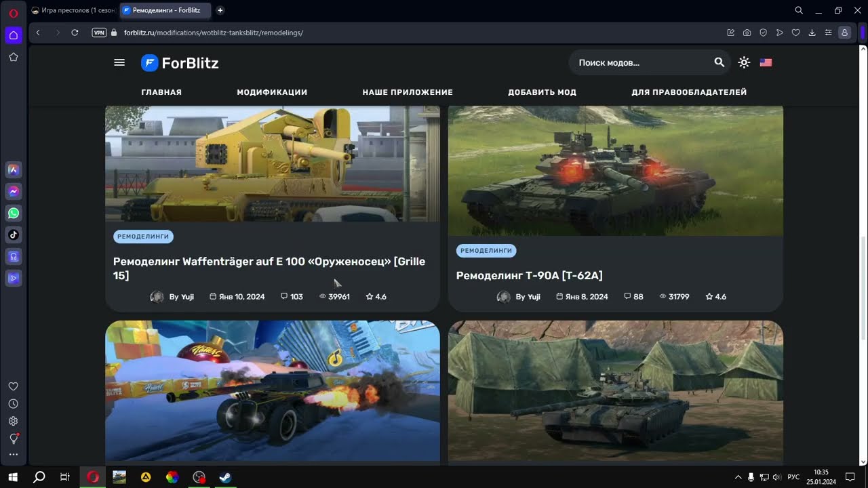The image size is (868, 488).
Task: Take a snapshot with camera icon
Action: pyautogui.click(x=747, y=33)
